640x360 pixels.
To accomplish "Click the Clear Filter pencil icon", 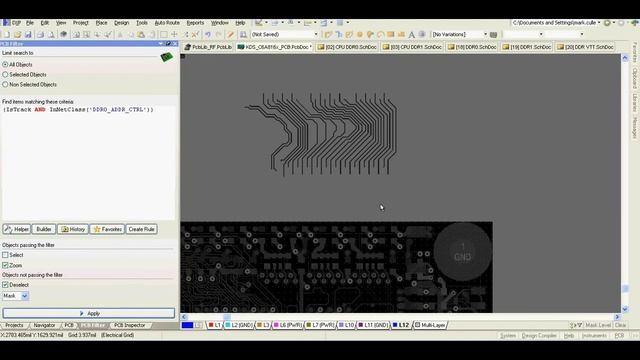I will pyautogui.click(x=231, y=35).
